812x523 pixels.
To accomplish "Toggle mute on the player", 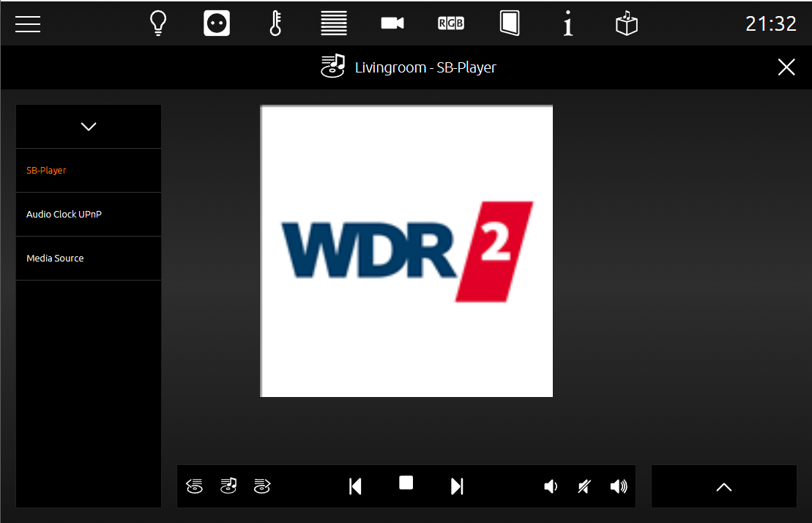I will coord(584,486).
